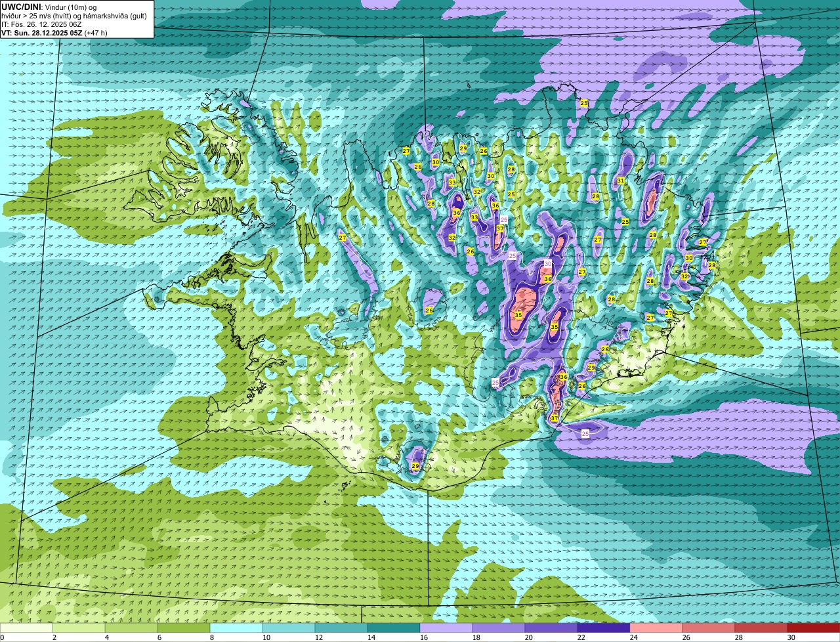Click the legend scale number 12
The image size is (840, 642).
(318, 637)
